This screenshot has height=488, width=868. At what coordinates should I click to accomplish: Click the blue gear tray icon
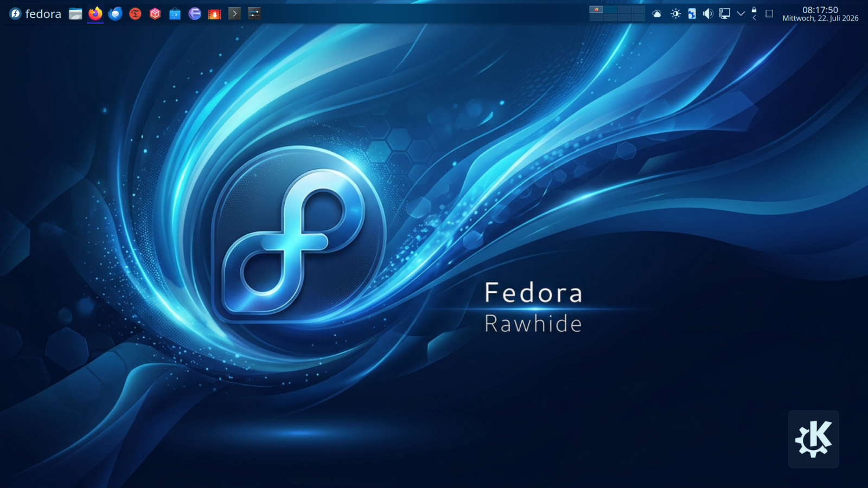(x=692, y=14)
